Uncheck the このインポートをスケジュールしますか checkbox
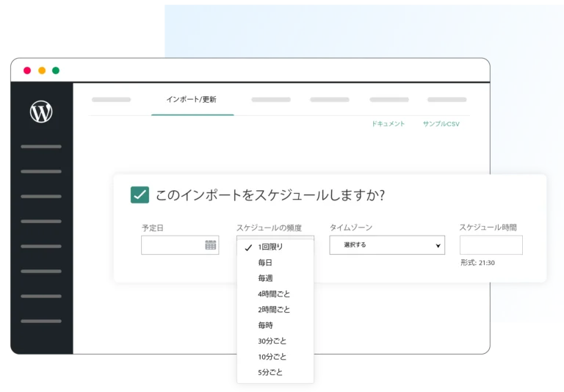This screenshot has height=392, width=564. [x=140, y=195]
